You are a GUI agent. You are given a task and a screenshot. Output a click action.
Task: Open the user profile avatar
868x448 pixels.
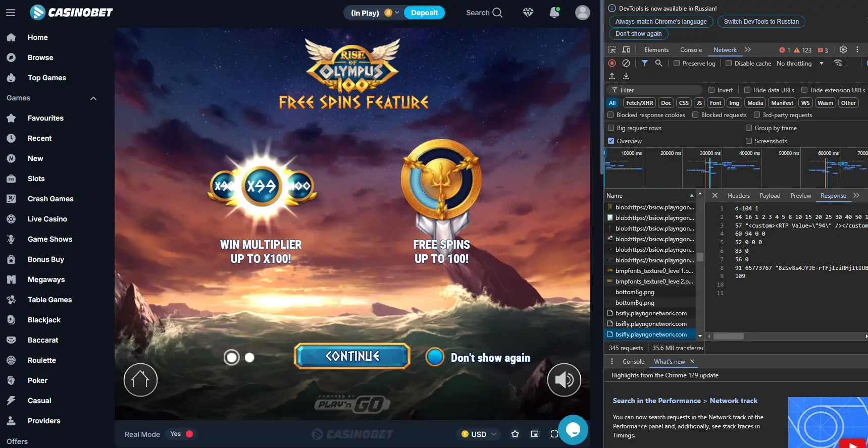583,13
